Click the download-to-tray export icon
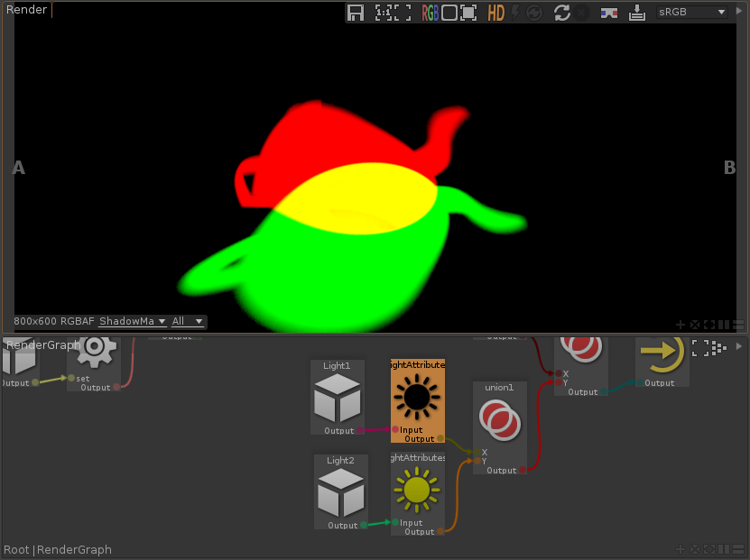This screenshot has height=560, width=750. point(638,13)
